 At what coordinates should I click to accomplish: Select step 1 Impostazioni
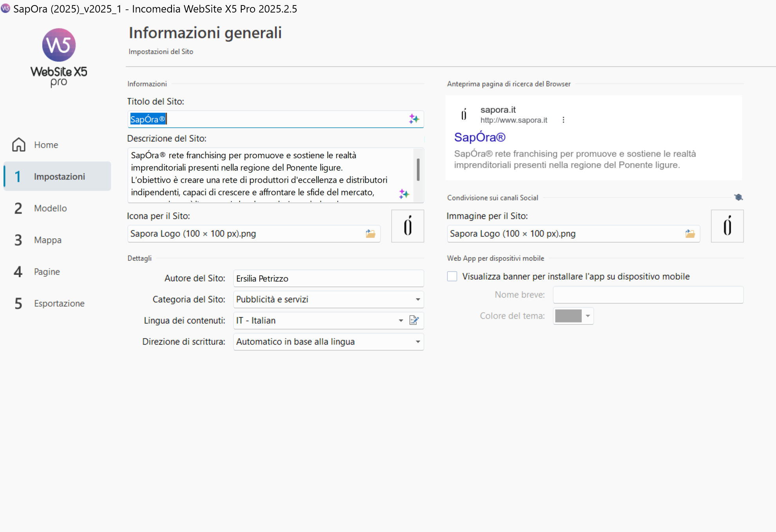coord(57,176)
